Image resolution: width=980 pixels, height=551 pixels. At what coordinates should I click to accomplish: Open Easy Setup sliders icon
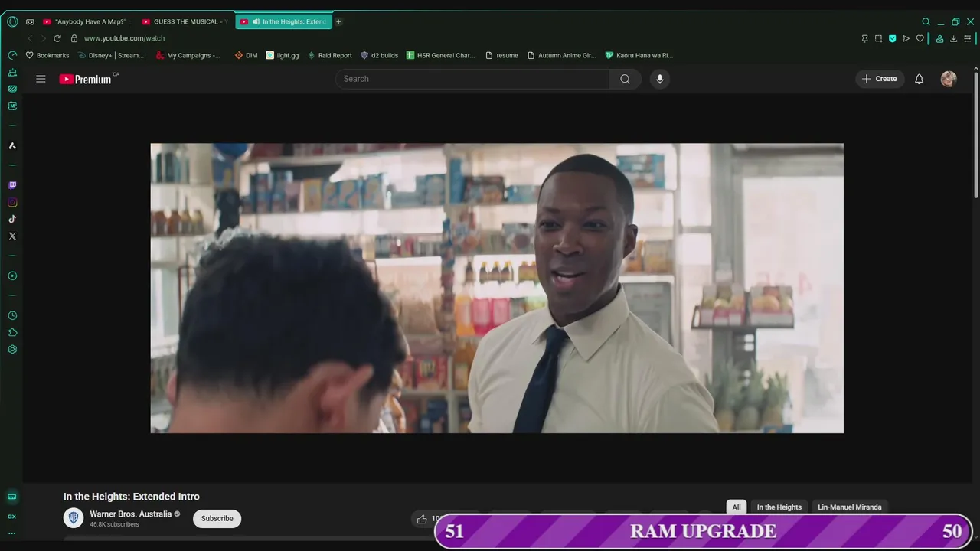tap(969, 38)
